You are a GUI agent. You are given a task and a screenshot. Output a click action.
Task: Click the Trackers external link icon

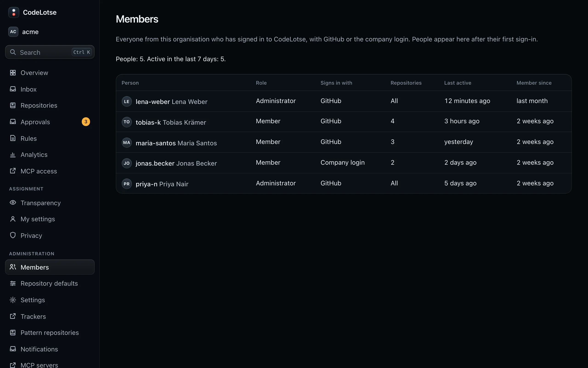[13, 316]
